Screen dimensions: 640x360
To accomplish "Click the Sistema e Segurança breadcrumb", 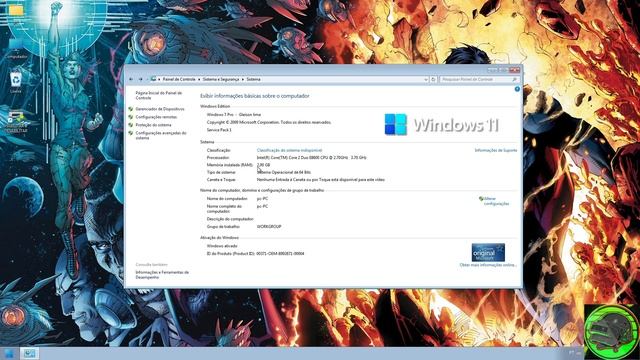I will (x=221, y=79).
